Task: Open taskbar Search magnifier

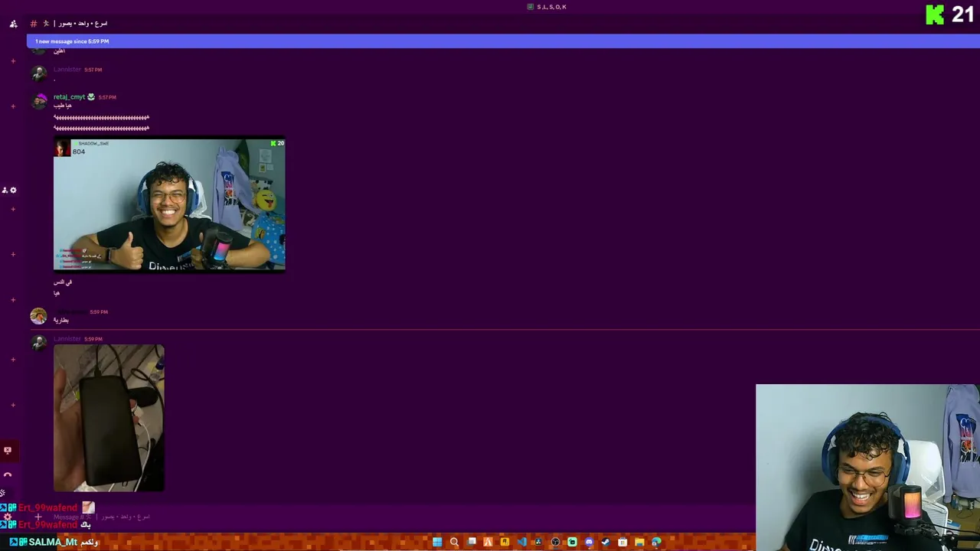Action: [454, 542]
